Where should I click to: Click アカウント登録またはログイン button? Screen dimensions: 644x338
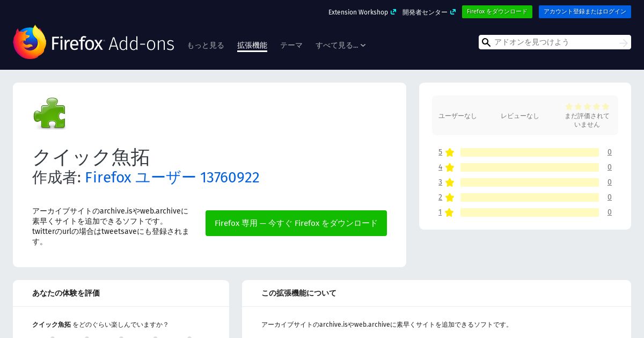(x=585, y=12)
